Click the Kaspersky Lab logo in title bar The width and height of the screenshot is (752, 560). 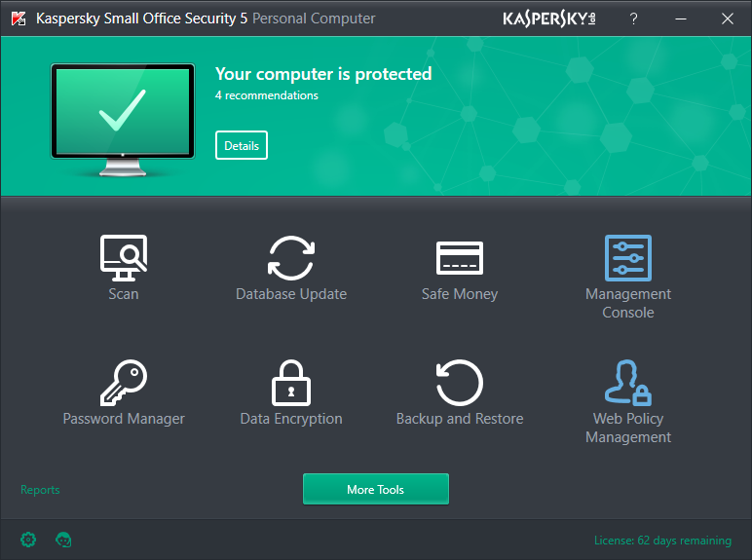(x=551, y=19)
